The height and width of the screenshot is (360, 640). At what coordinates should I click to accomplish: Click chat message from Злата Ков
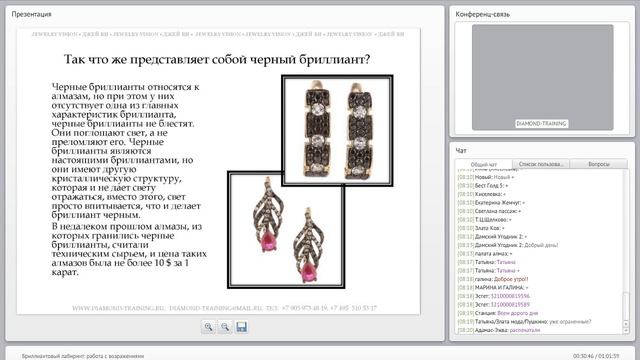pos(481,228)
